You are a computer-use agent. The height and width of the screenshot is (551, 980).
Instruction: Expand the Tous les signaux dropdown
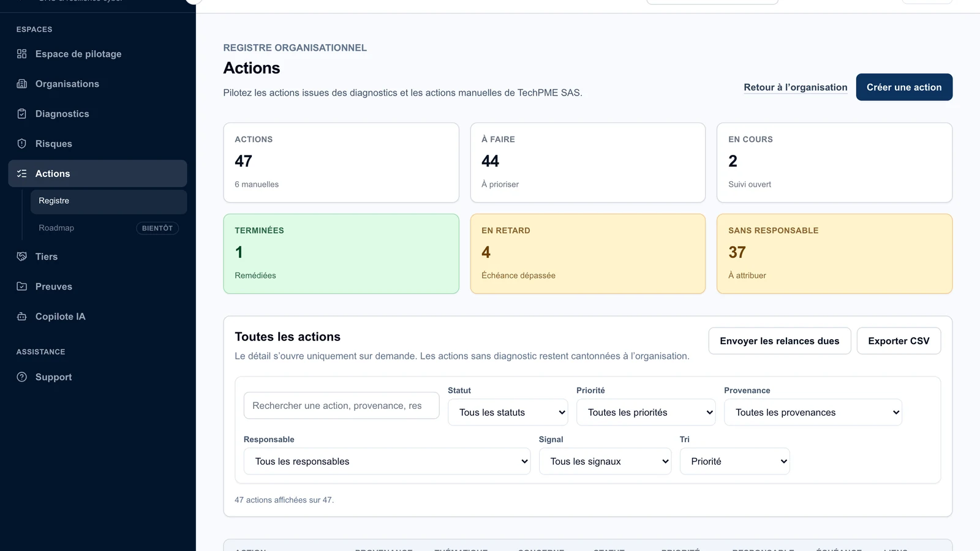[x=605, y=462]
